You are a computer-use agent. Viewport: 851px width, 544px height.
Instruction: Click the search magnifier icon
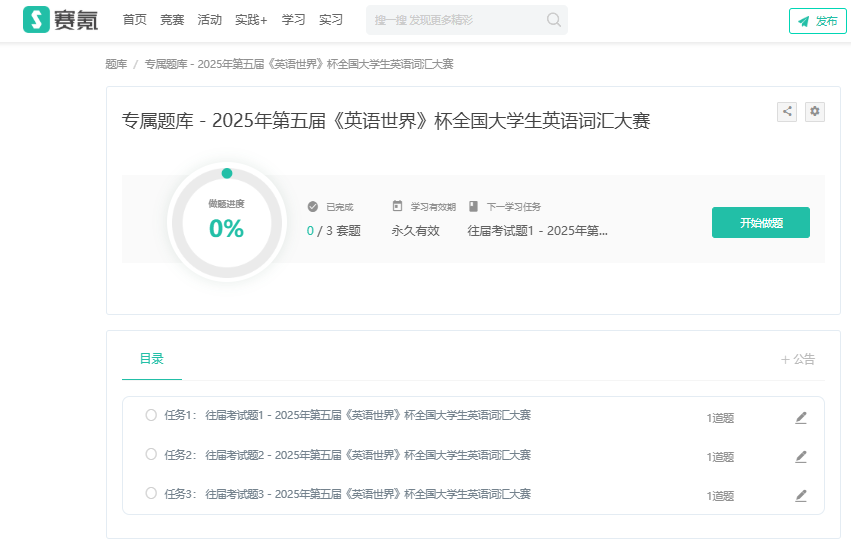coord(554,20)
